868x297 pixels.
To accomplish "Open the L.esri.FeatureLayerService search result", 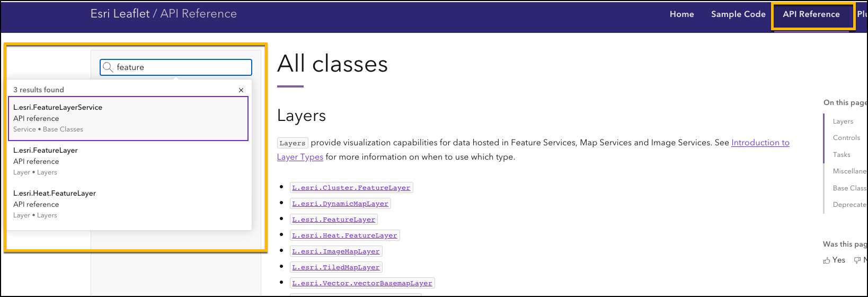I will (x=128, y=118).
